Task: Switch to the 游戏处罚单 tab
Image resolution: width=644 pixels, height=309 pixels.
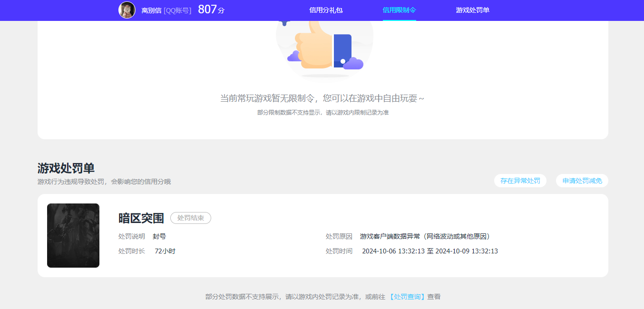Action: 471,10
